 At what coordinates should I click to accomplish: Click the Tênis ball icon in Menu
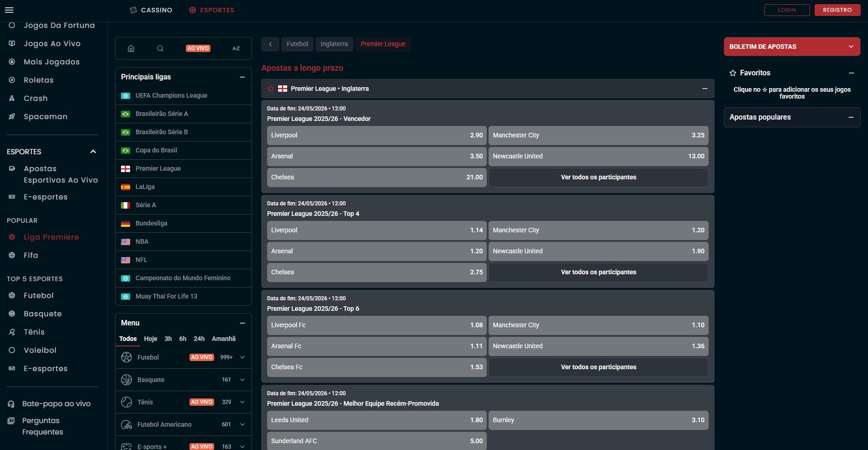[126, 402]
